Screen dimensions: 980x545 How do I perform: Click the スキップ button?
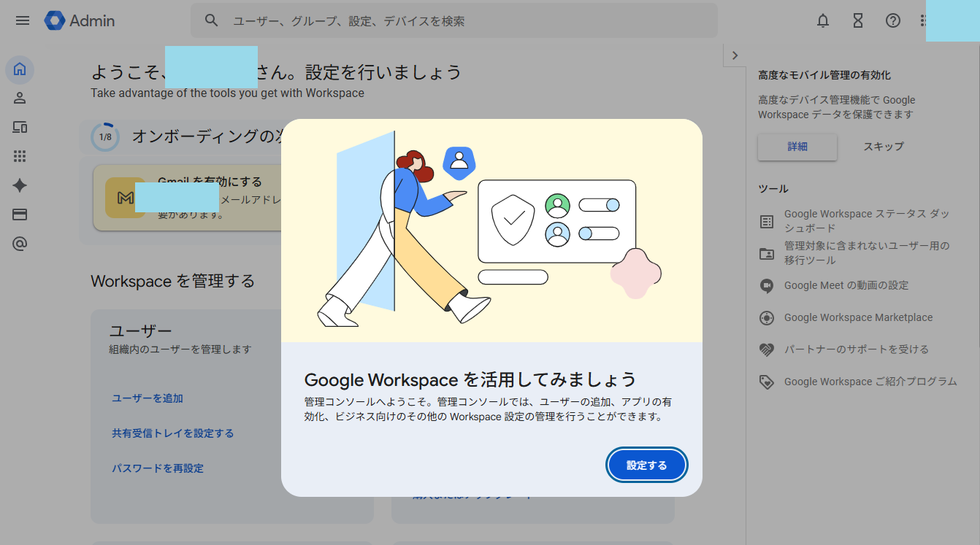883,147
